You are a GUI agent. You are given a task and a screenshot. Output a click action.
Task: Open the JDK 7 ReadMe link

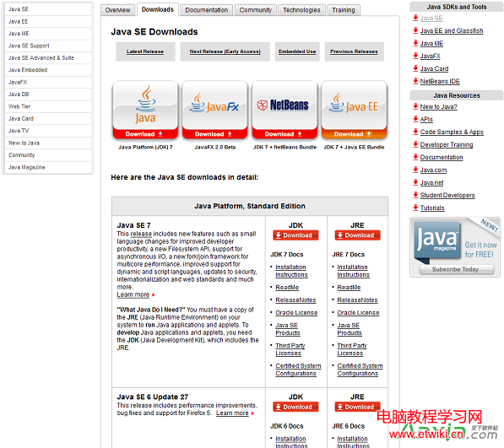coord(287,288)
